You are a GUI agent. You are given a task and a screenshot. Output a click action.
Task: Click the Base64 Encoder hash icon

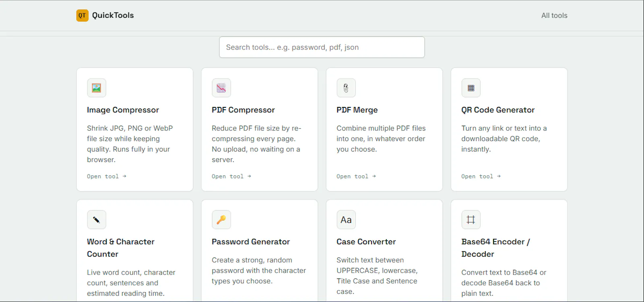tap(471, 220)
